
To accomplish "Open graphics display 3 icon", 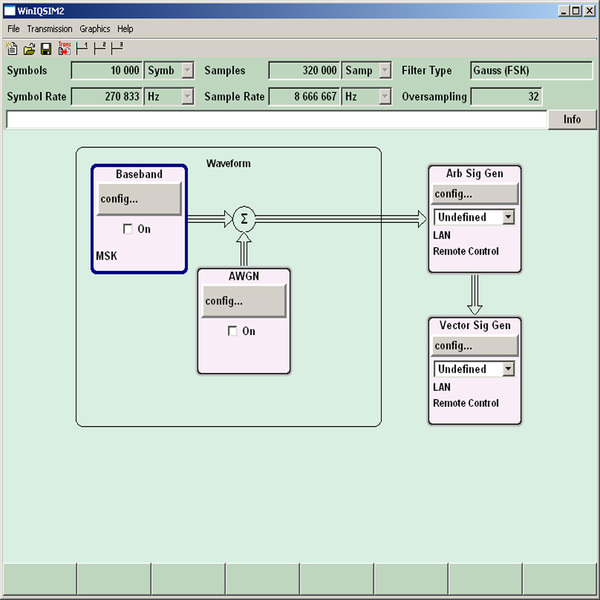I will (x=117, y=48).
